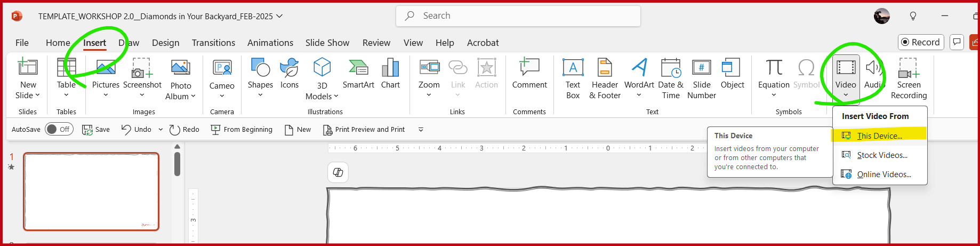Image resolution: width=980 pixels, height=246 pixels.
Task: Insert Icons from the ribbon
Action: pos(290,74)
